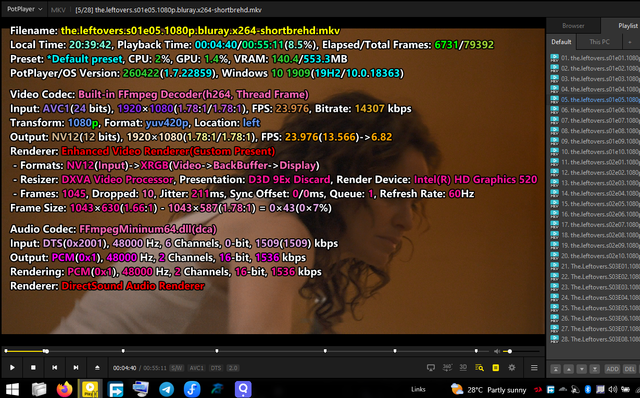Adjust the volume slider
This screenshot has height=398, width=640.
click(x=522, y=351)
